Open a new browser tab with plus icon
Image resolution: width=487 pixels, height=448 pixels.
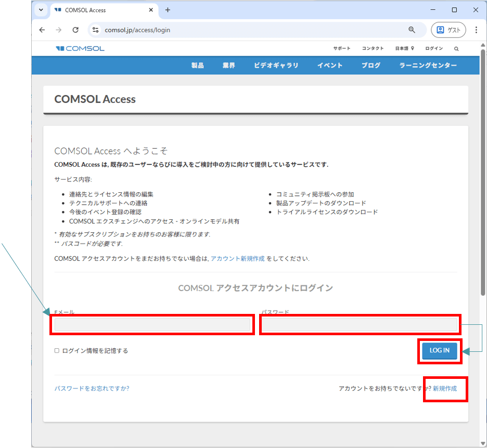[x=168, y=10]
